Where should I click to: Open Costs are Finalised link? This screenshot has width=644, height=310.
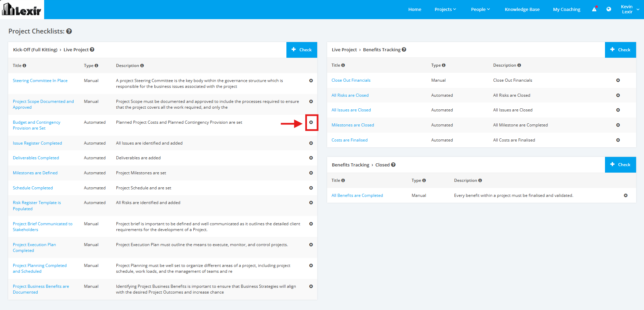[349, 140]
